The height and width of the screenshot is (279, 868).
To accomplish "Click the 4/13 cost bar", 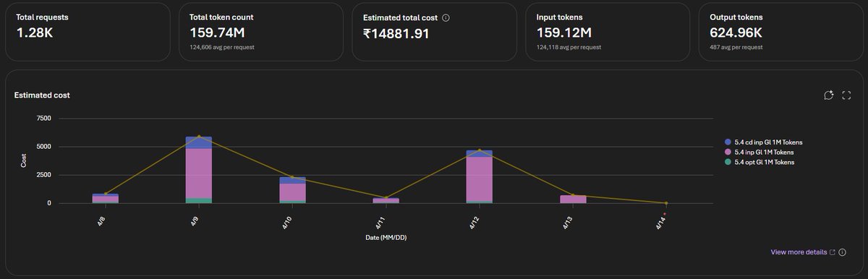I will (x=573, y=199).
